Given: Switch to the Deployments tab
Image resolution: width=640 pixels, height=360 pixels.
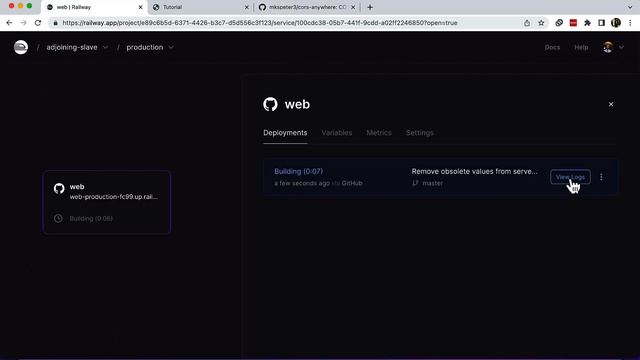Looking at the screenshot, I should tap(285, 133).
